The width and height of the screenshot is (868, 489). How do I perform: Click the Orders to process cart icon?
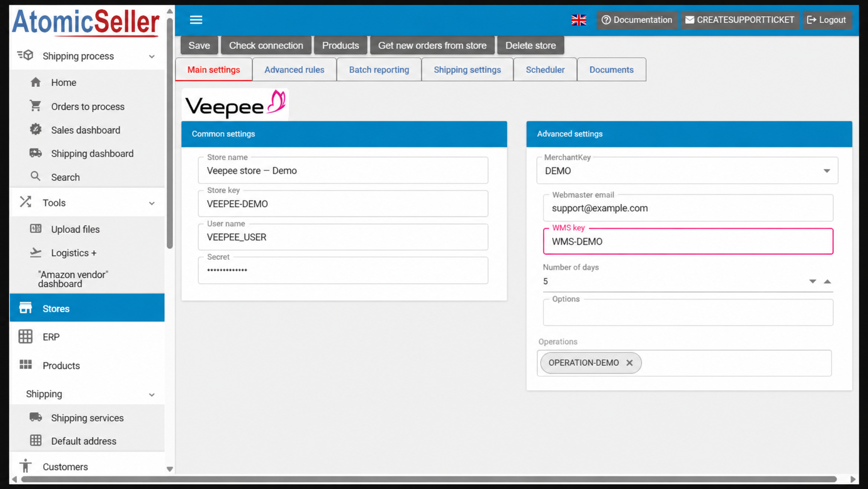tap(35, 106)
